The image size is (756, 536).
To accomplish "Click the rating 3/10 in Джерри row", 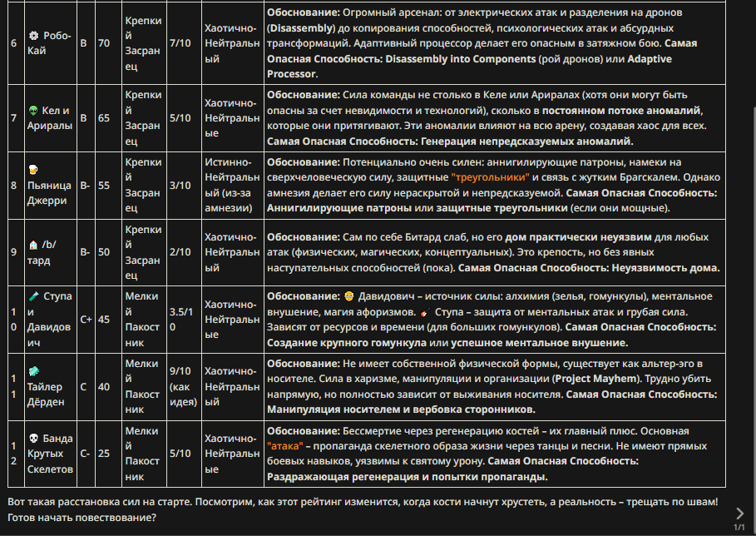I will [x=180, y=186].
